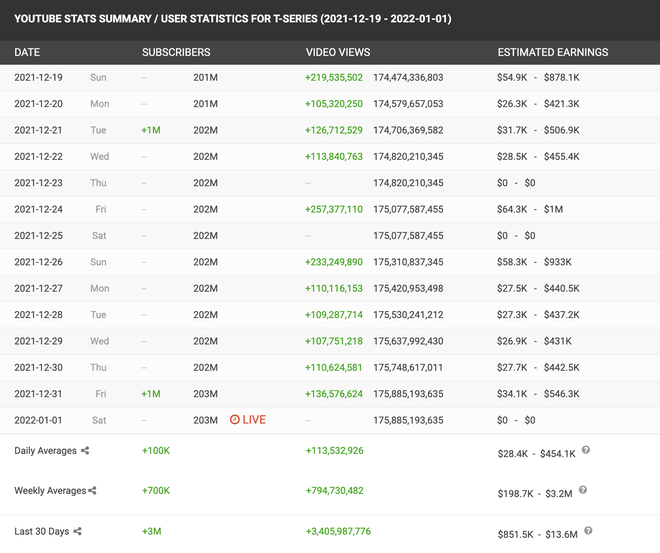Click share icon next to Daily Averages
The image size is (660, 553).
tap(85, 451)
